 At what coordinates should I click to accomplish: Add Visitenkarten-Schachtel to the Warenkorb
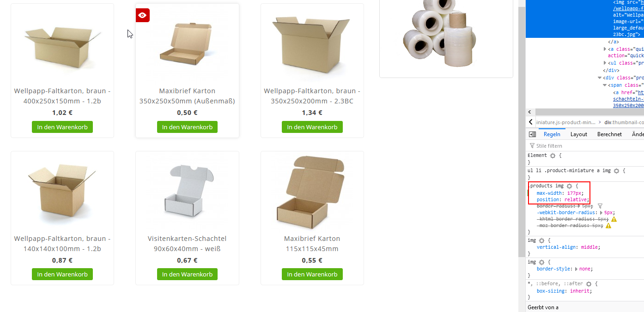point(187,274)
